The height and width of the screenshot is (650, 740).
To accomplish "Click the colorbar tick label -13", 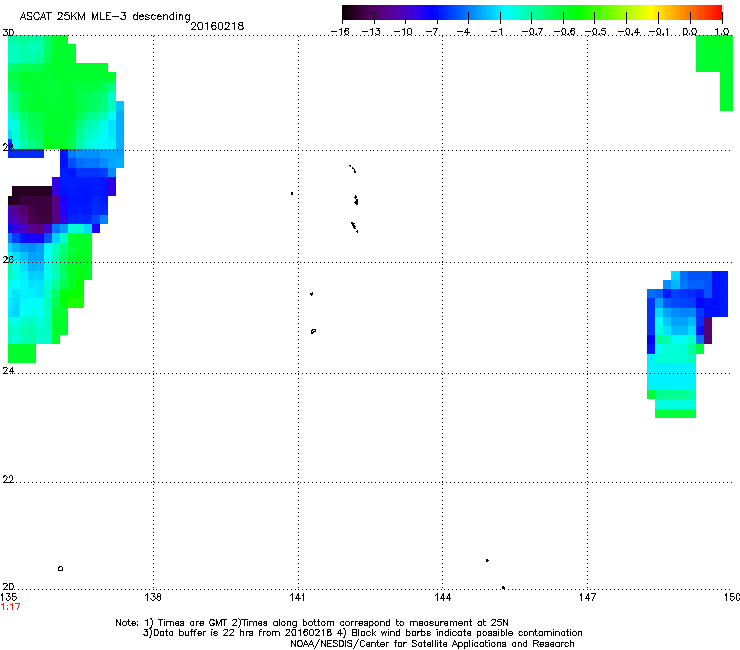I will [371, 32].
